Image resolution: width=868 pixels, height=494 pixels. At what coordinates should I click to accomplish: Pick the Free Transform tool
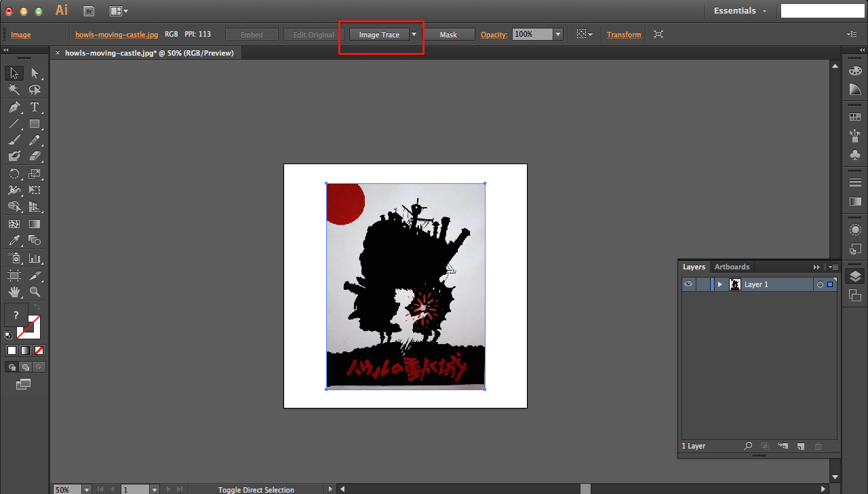35,191
